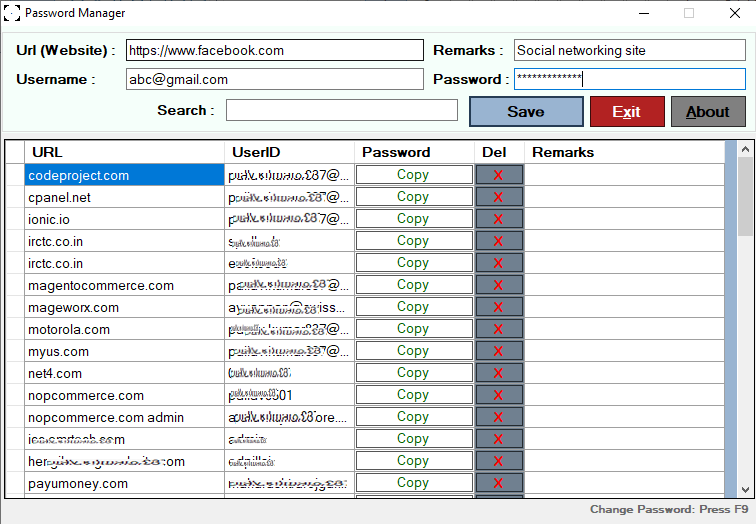Copy password for payumoney.com
Screen dimensions: 756x524
[x=414, y=483]
